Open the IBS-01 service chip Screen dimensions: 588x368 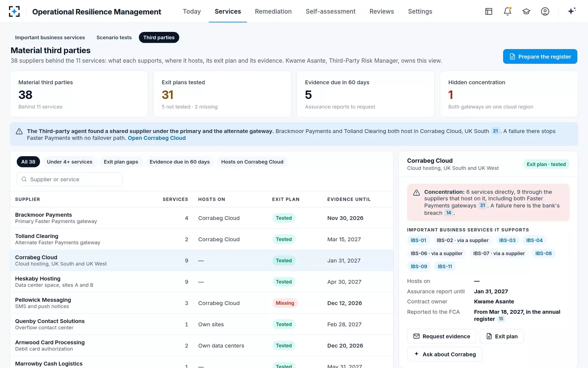(419, 240)
